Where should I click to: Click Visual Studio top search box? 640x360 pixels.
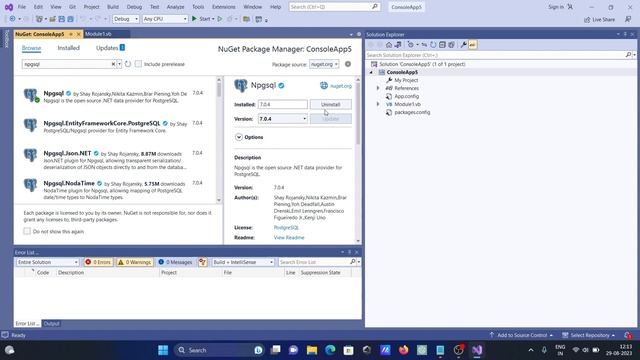click(334, 7)
